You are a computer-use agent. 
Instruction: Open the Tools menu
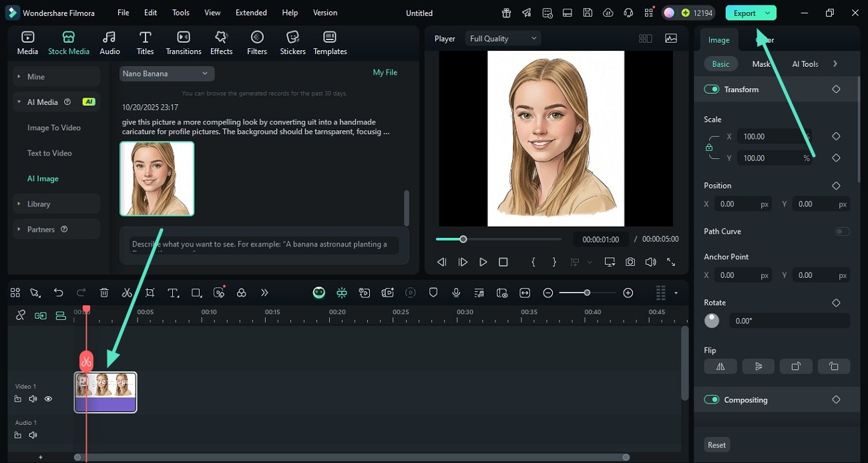click(x=180, y=12)
